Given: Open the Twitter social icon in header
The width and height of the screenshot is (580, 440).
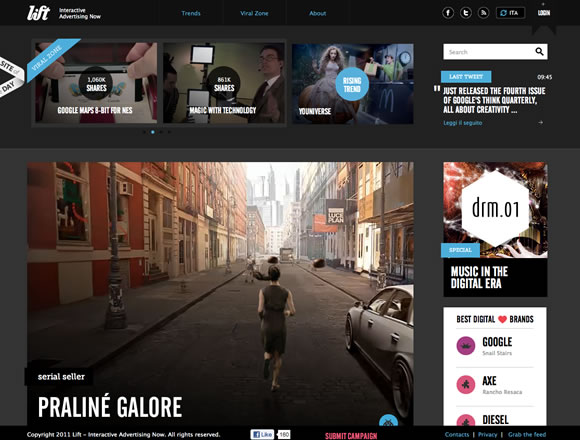Looking at the screenshot, I should click(x=466, y=13).
